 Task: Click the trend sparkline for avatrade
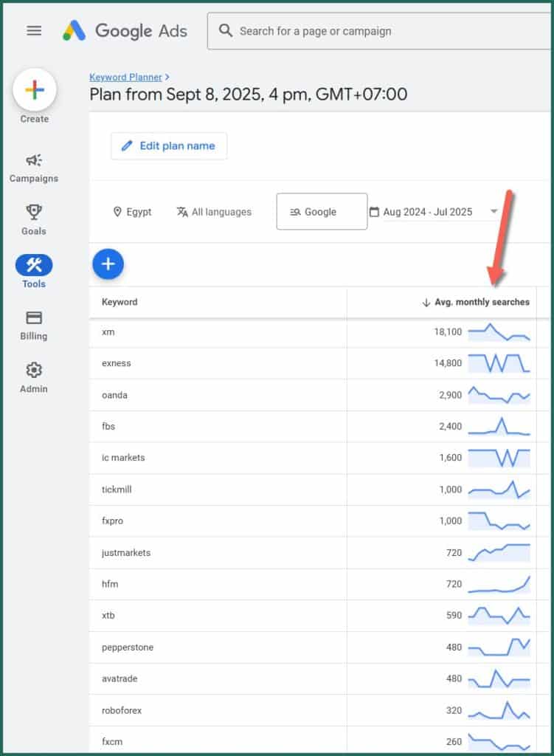tap(499, 678)
